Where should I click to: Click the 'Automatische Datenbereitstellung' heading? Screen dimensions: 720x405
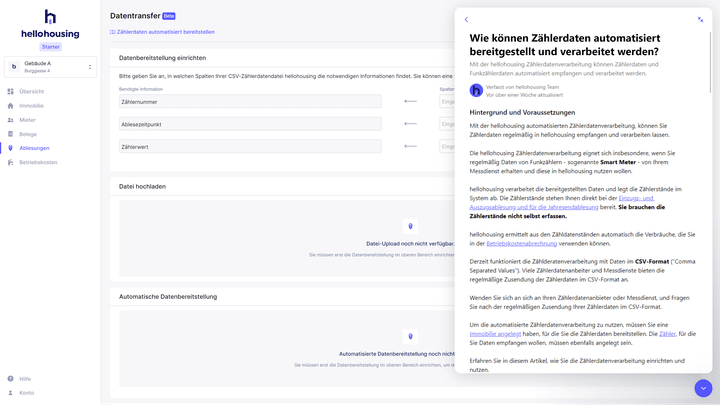pos(168,297)
